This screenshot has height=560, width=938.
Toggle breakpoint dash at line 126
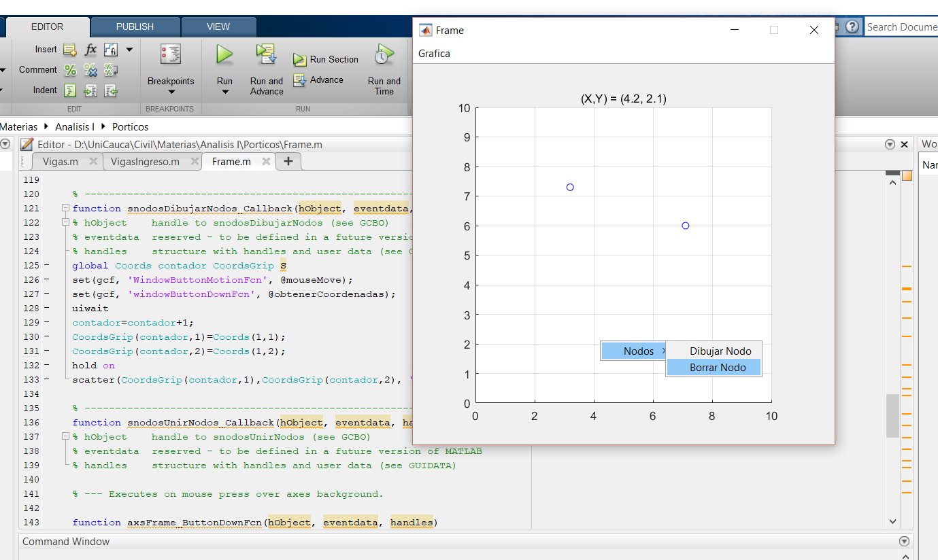coord(46,280)
